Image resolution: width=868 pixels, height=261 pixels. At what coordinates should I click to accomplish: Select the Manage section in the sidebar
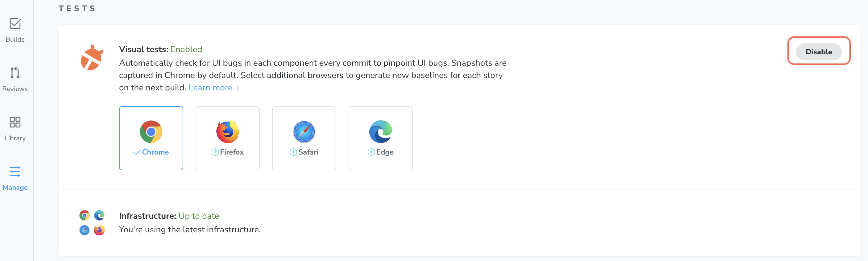coord(15,178)
